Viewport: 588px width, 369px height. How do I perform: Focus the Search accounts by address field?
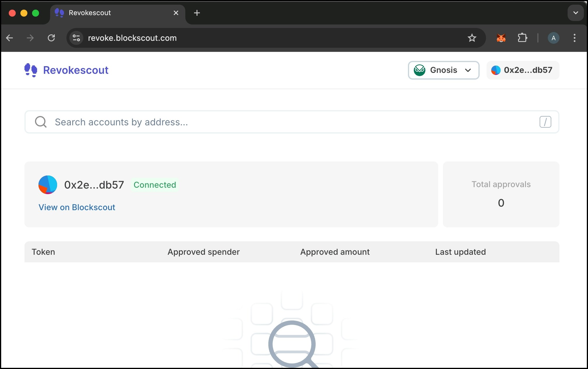(x=291, y=122)
